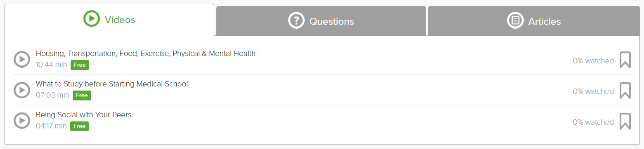Viewport: 644px width, 149px height.
Task: Click 0% watched on Being Social row
Action: click(x=593, y=122)
